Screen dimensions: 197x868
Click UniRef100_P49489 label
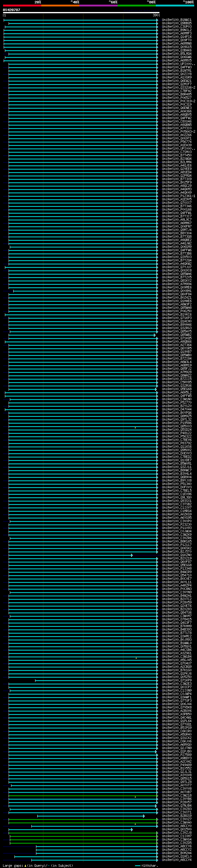(x=176, y=765)
